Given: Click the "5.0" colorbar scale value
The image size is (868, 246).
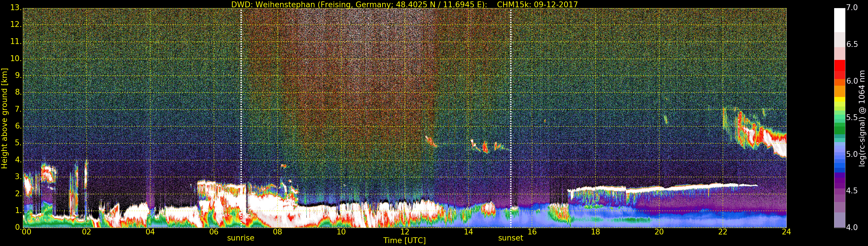Looking at the screenshot, I should coord(852,154).
